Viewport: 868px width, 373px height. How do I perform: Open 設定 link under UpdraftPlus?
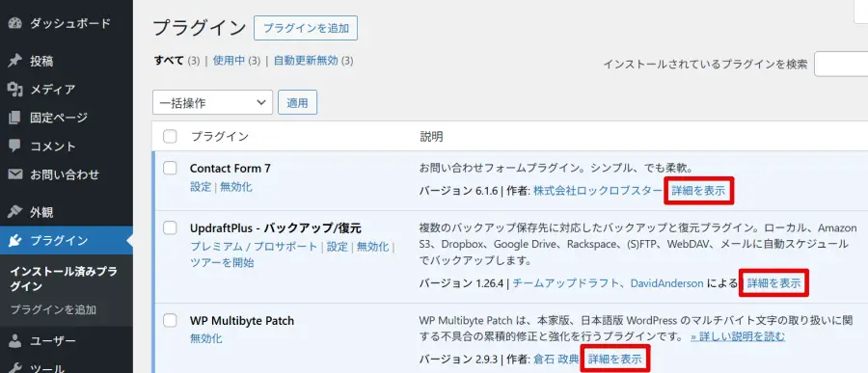[x=338, y=247]
